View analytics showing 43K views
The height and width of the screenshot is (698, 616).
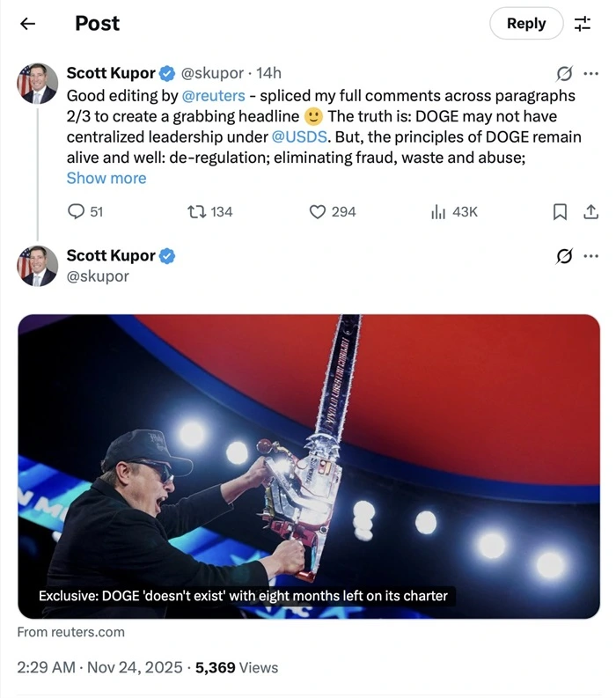[x=453, y=211]
